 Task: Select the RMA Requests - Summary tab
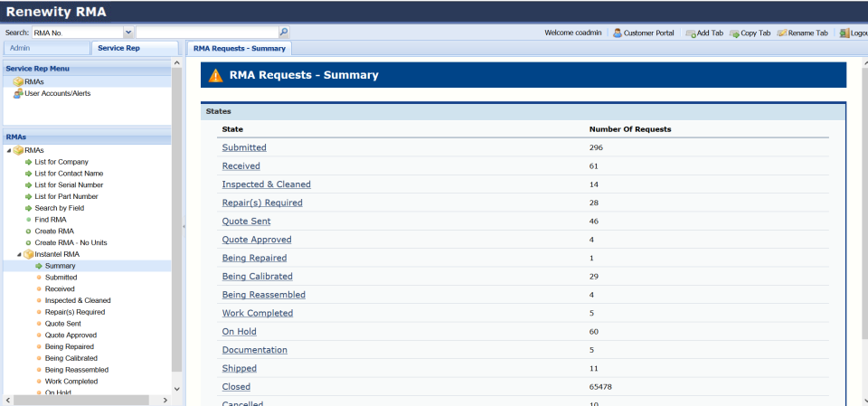point(239,49)
